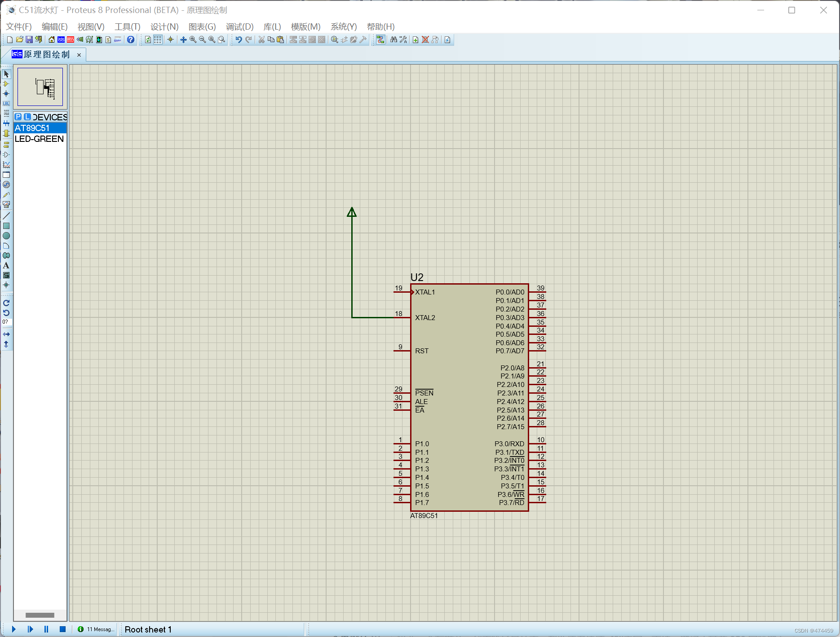
Task: Click the Cut scissors icon
Action: click(261, 40)
